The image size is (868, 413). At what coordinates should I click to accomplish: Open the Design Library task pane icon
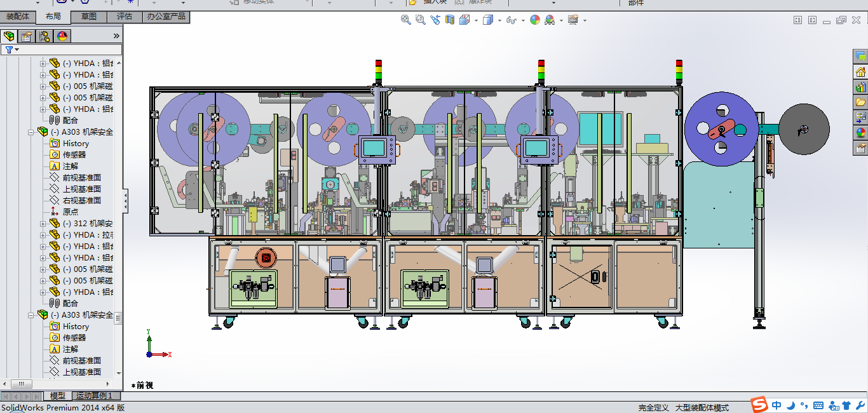861,87
